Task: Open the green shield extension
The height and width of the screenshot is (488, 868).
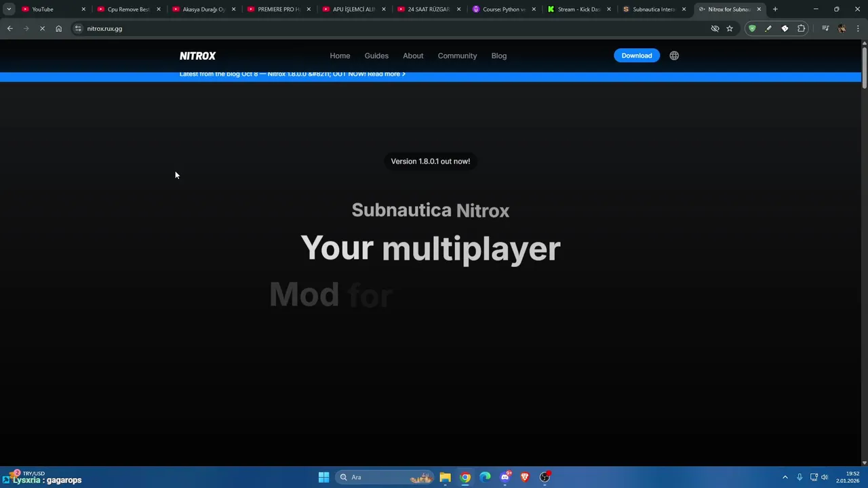Action: coord(752,28)
